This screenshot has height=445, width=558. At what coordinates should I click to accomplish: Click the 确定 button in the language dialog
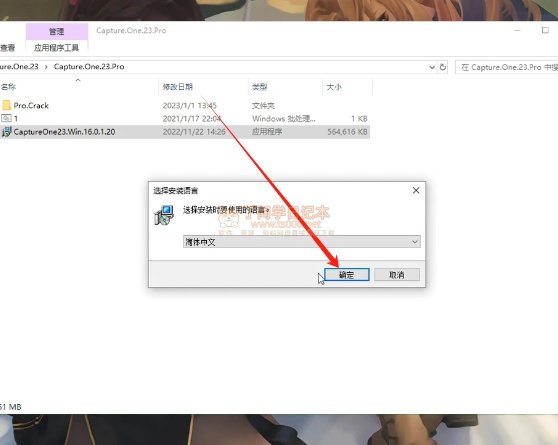(347, 274)
